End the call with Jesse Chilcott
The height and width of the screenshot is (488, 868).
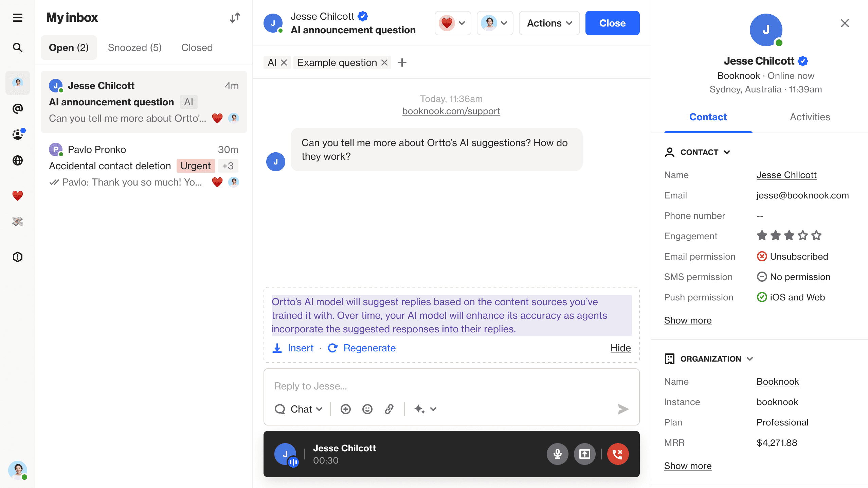tap(618, 454)
